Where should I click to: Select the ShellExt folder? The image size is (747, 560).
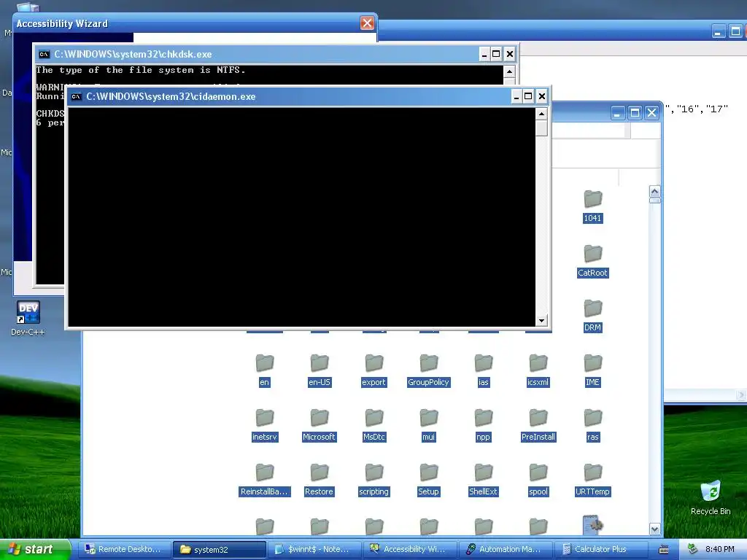pyautogui.click(x=483, y=481)
